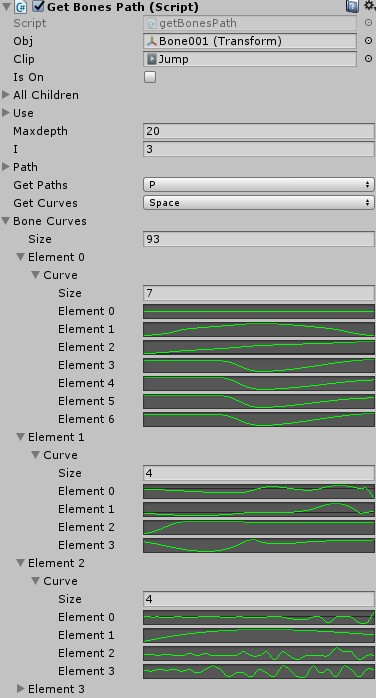Click the Jump animation clip icon
The image size is (376, 698).
[152, 59]
